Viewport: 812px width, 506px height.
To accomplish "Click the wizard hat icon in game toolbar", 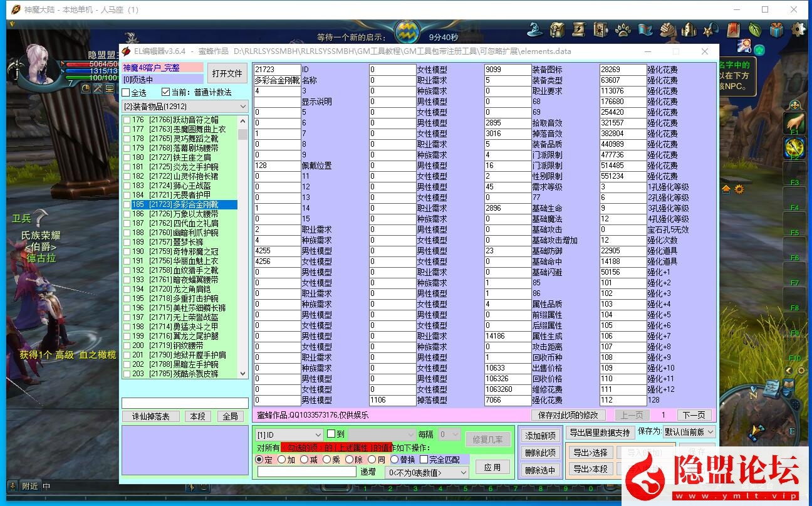I will tap(534, 29).
